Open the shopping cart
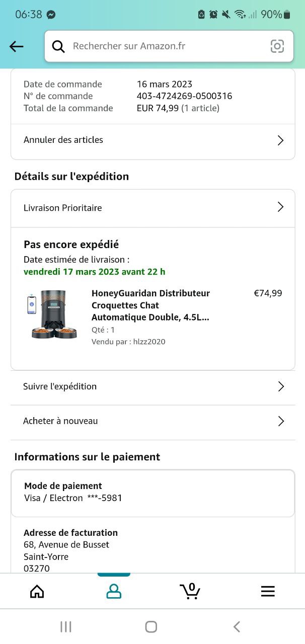 point(190,590)
